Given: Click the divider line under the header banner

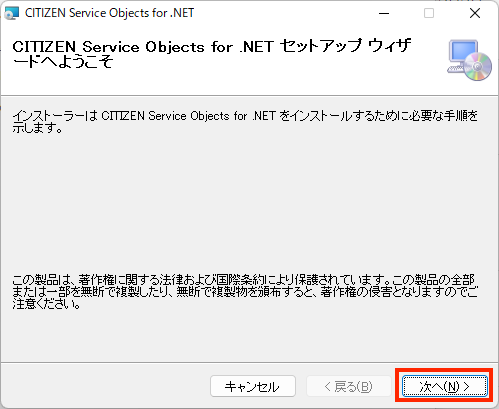Looking at the screenshot, I should click(249, 95).
